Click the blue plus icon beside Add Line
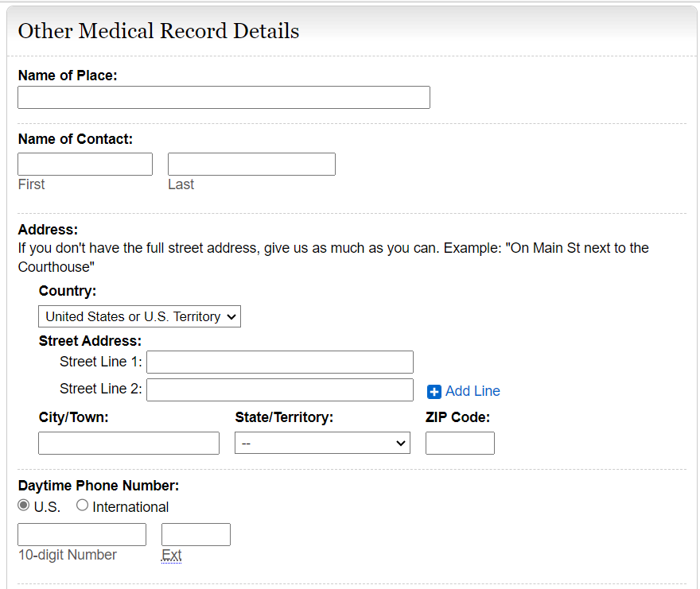The width and height of the screenshot is (700, 589). click(x=434, y=391)
